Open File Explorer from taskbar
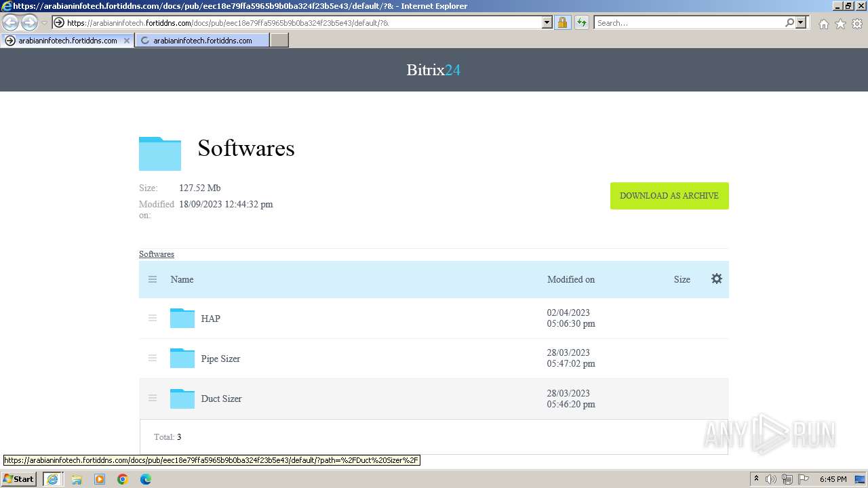The height and width of the screenshot is (488, 868). [77, 479]
